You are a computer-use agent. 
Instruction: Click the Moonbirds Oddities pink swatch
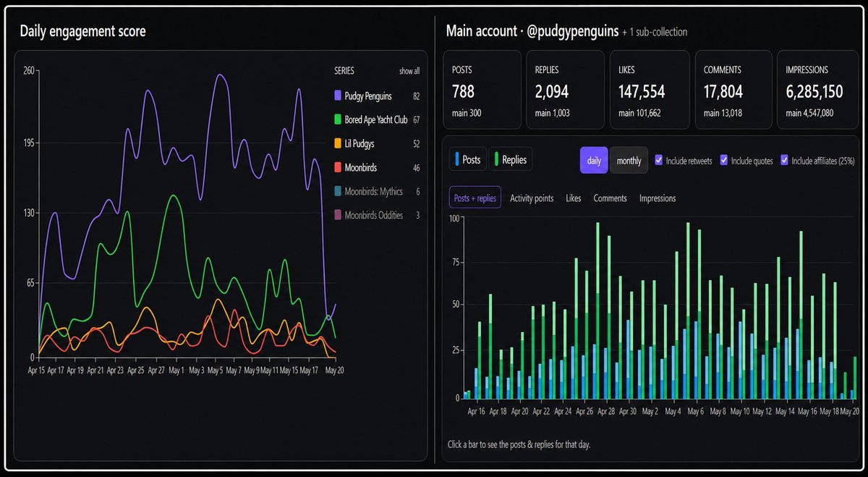pos(338,215)
